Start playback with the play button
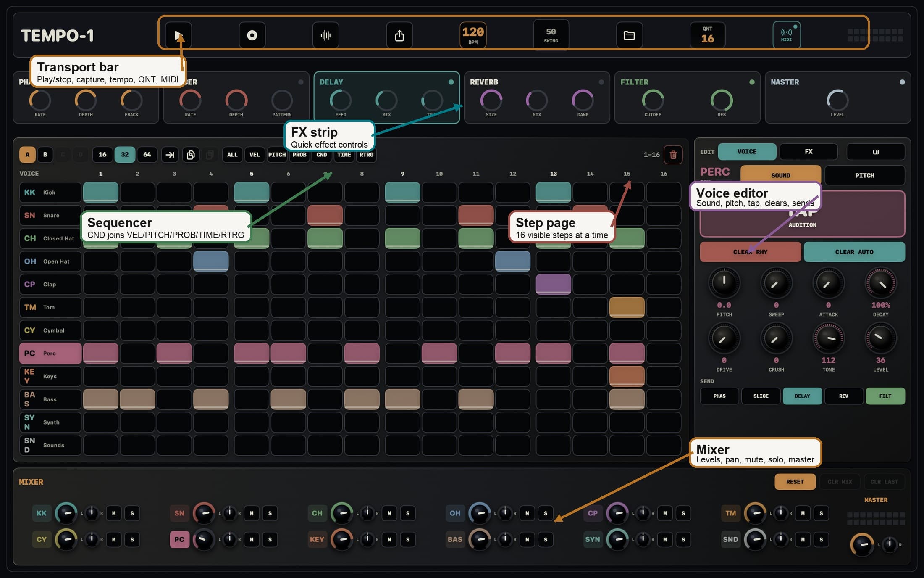 pyautogui.click(x=178, y=35)
